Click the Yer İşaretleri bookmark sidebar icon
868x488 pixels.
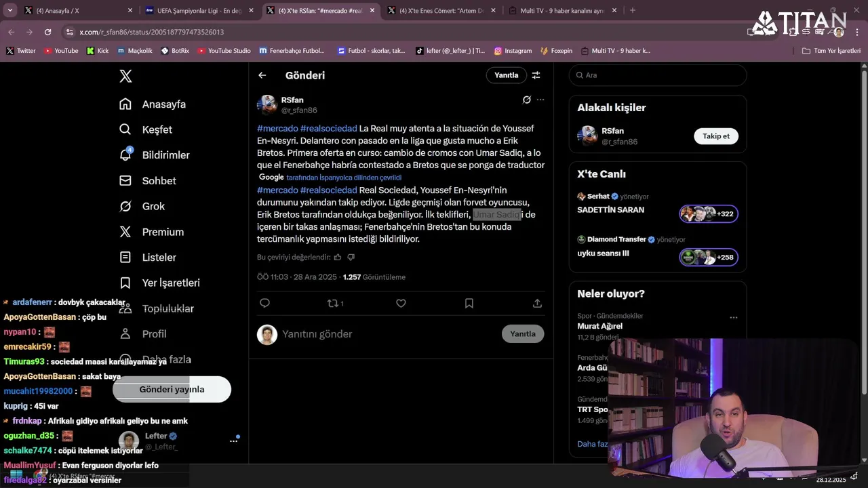coord(125,283)
